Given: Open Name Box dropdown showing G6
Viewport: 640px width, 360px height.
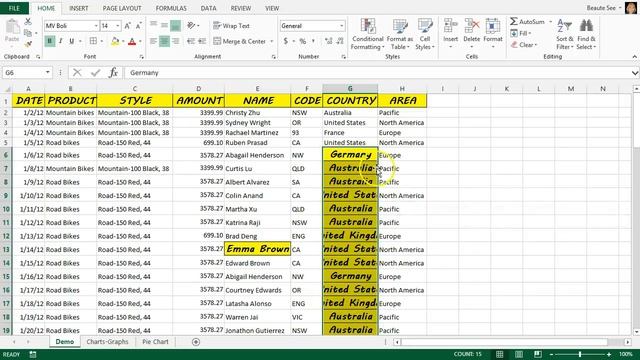Looking at the screenshot, I should [48, 73].
